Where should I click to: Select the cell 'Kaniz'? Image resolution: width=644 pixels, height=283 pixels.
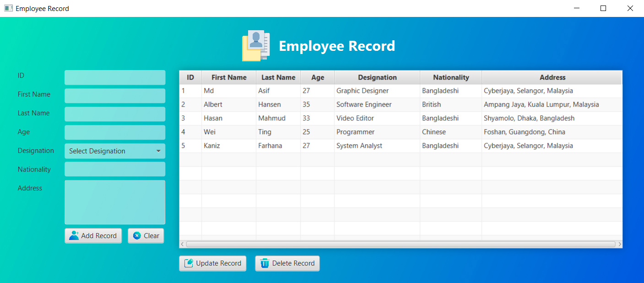[x=229, y=146]
